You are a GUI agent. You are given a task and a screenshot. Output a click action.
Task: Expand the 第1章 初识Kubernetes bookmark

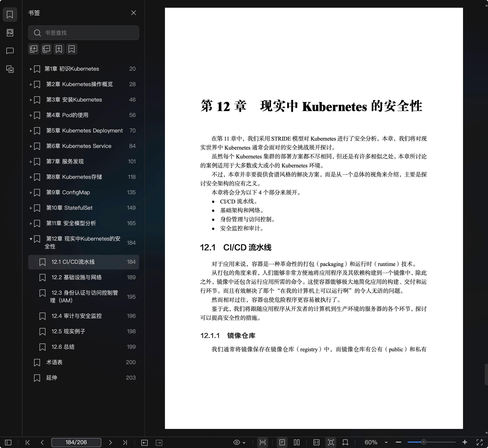(31, 69)
